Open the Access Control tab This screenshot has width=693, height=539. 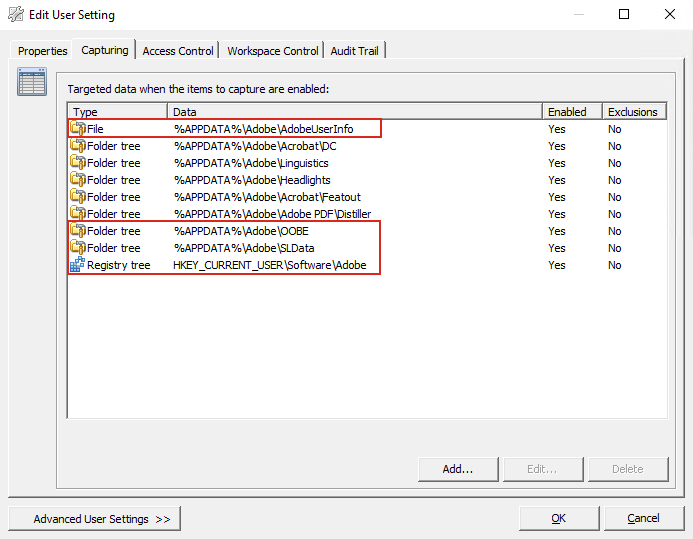tap(178, 51)
